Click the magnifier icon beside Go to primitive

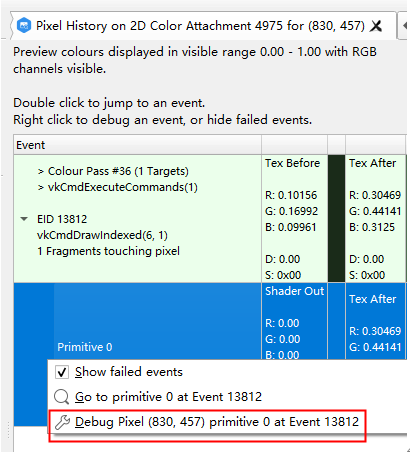click(61, 397)
